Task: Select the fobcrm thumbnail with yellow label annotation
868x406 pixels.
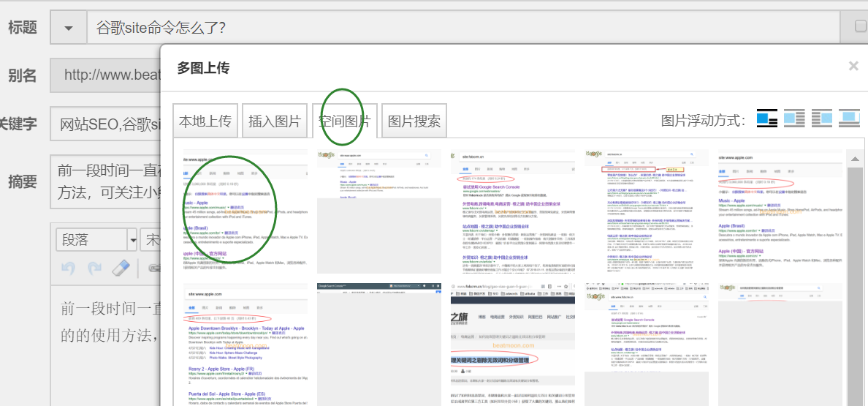Action: [x=647, y=211]
